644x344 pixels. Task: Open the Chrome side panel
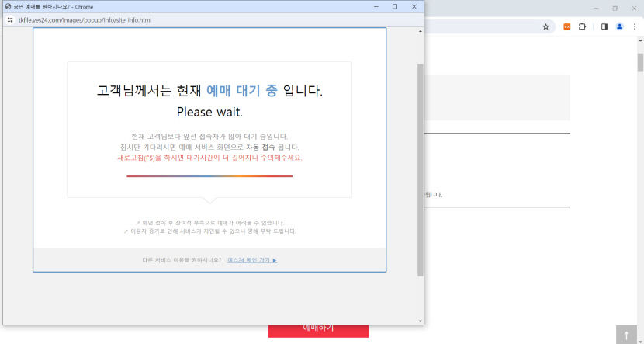tap(604, 26)
